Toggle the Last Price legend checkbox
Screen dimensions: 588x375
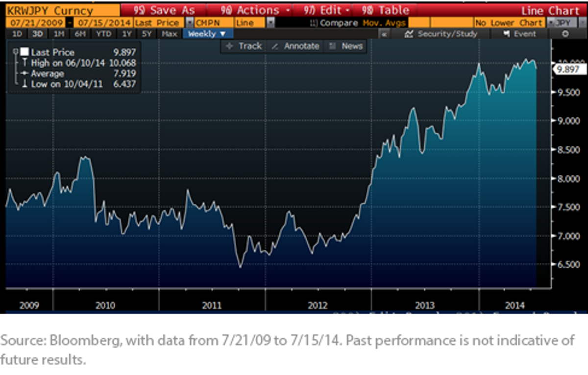(24, 52)
